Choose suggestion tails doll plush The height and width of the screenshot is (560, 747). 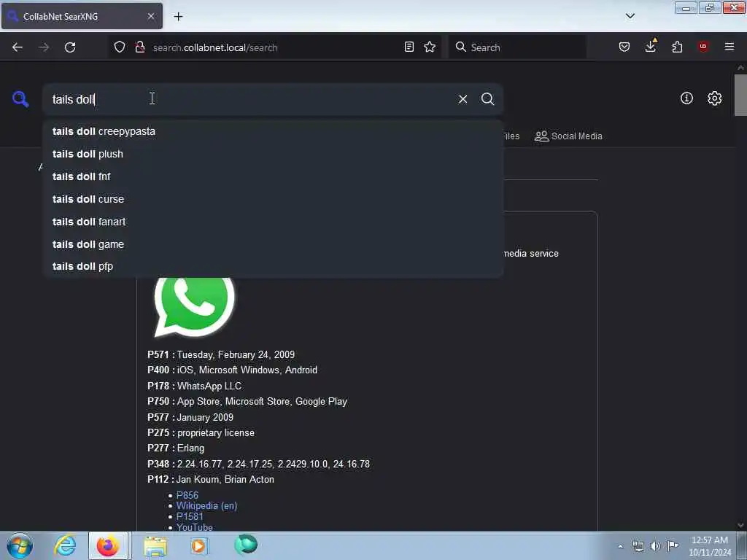(273, 154)
